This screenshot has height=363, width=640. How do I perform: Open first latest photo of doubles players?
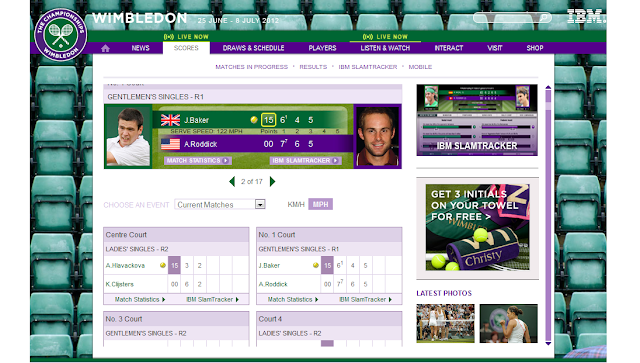[x=445, y=323]
